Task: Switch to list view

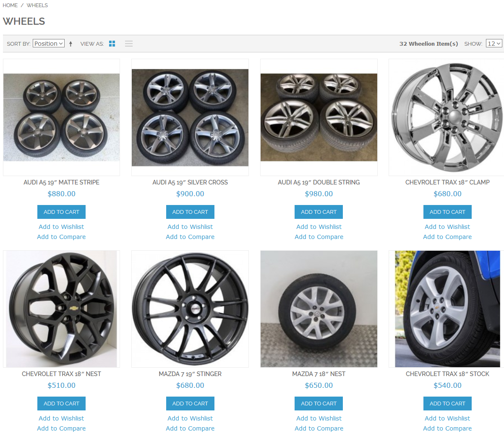Action: click(x=129, y=44)
